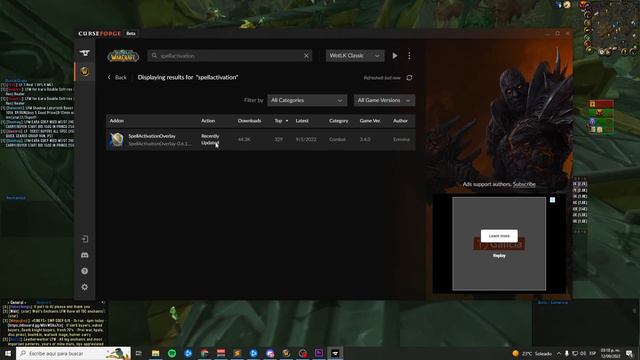Click Replay in the advertisement
Viewport: 640px width, 360px height.
[499, 256]
